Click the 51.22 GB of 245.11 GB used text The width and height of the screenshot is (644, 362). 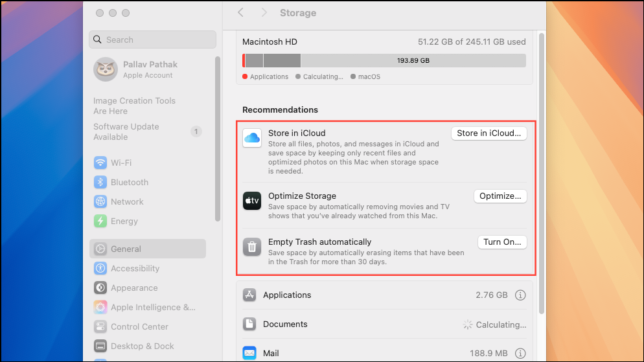[x=472, y=42]
